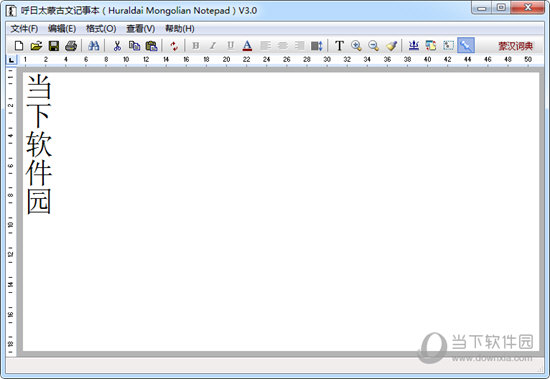This screenshot has height=379, width=550.
Task: Open a file using the folder icon
Action: tap(36, 46)
